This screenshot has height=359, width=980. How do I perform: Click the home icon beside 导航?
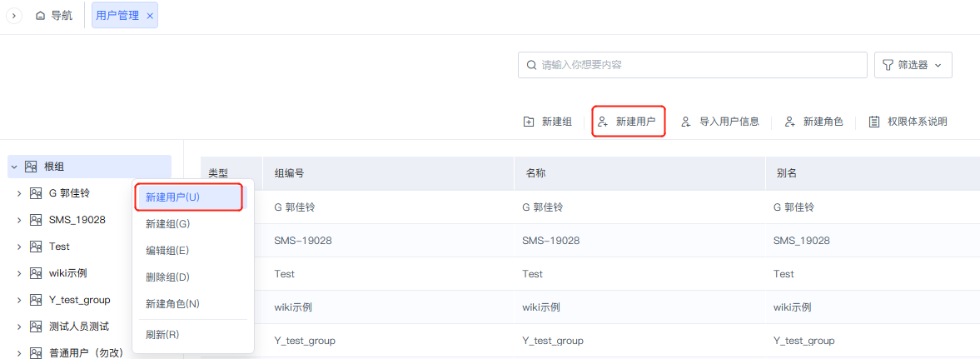pos(41,16)
